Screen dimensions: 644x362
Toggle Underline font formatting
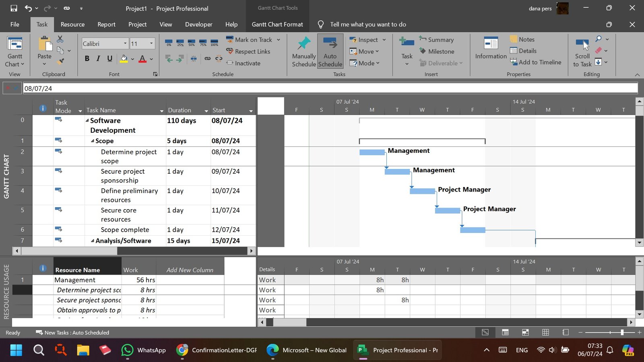pyautogui.click(x=109, y=59)
